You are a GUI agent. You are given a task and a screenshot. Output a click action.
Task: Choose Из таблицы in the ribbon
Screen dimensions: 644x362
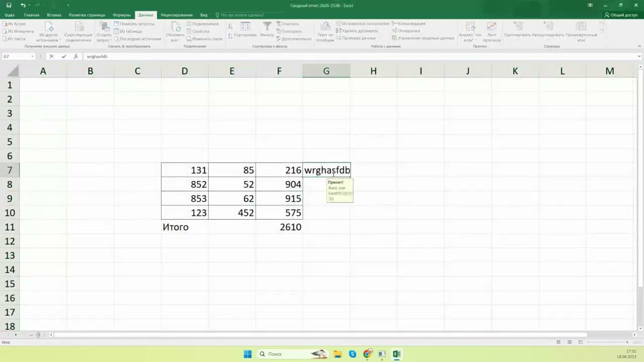(x=128, y=31)
